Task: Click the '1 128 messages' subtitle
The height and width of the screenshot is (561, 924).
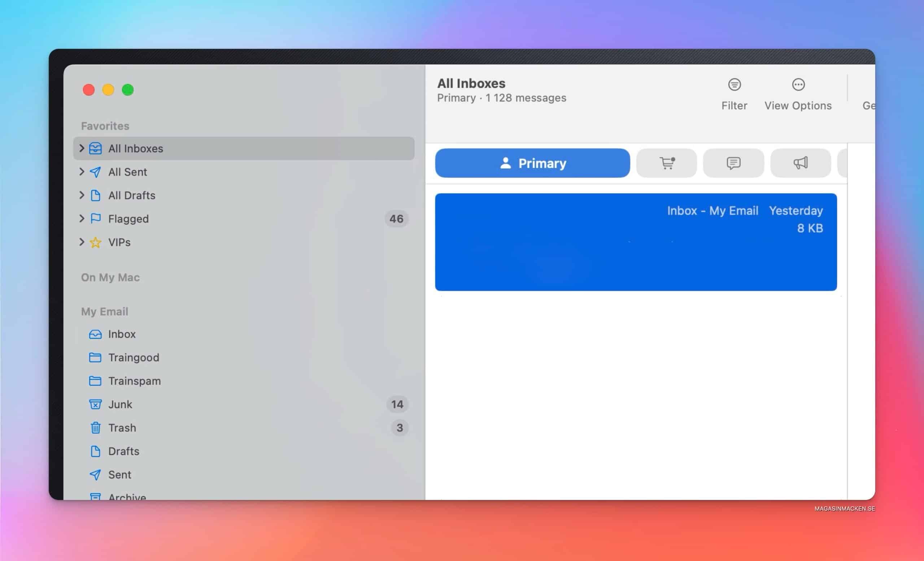Action: 526,98
